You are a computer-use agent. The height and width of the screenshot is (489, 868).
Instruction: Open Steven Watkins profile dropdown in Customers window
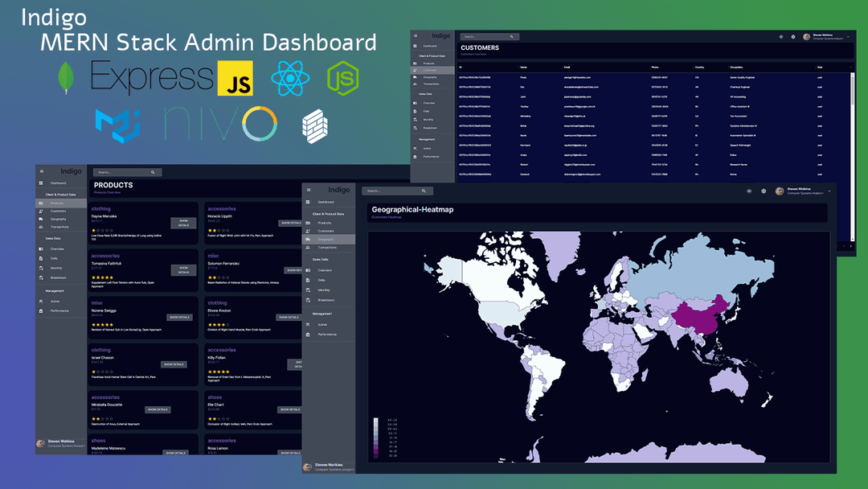[848, 37]
